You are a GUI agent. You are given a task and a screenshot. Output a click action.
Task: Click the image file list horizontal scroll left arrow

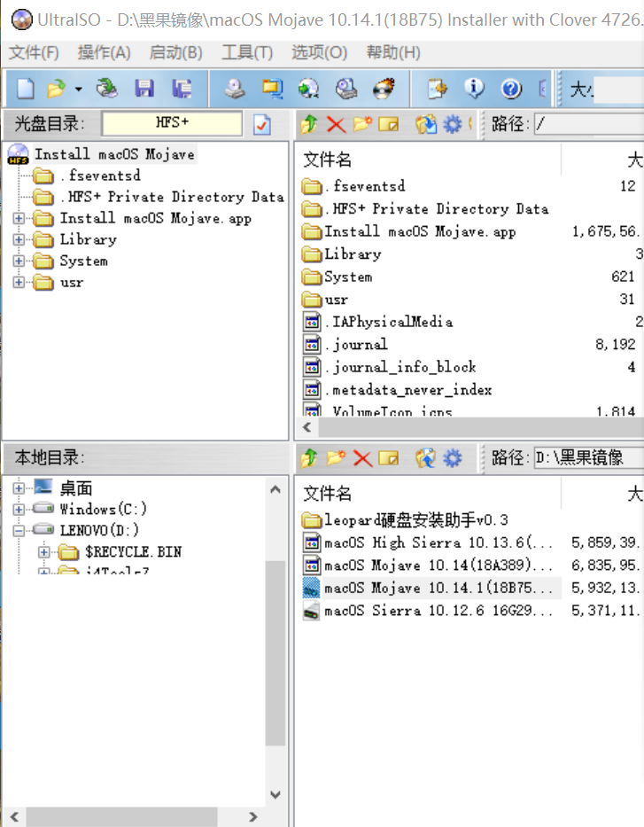307,427
